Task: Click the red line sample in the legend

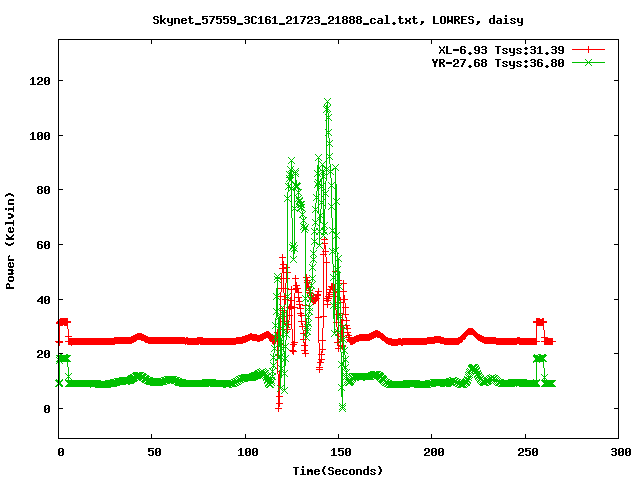Action: click(x=589, y=50)
